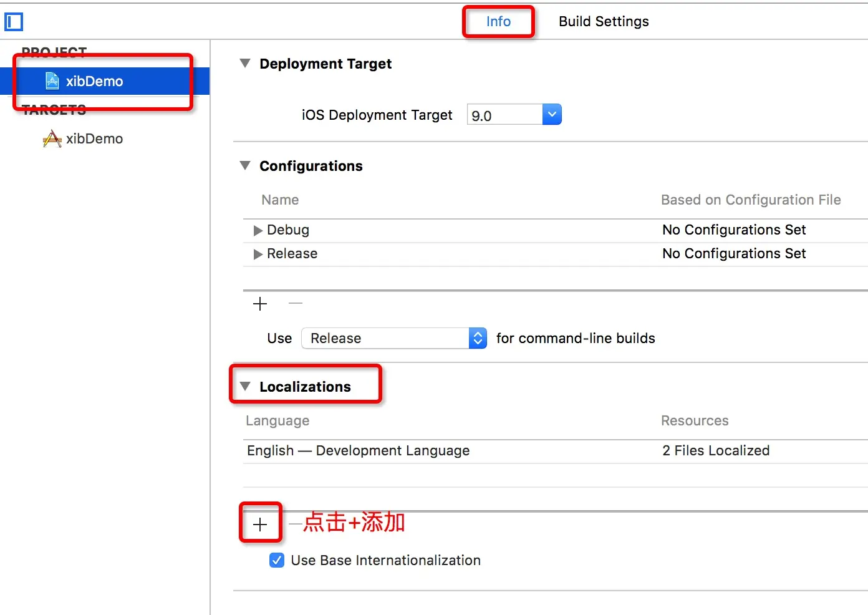Click Debug's 'No Configurations Set' cell
Screen dimensions: 868x615
point(734,230)
